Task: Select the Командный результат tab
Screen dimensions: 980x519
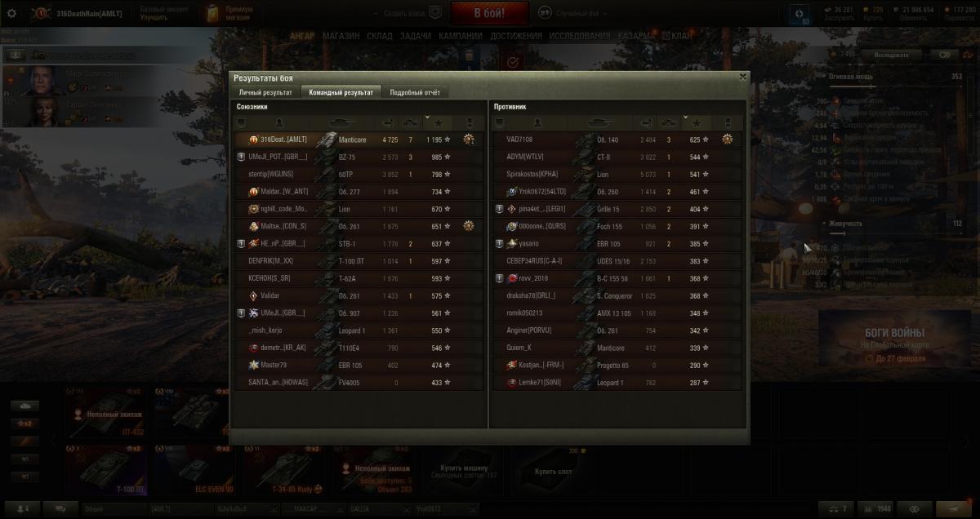Action: tap(341, 92)
